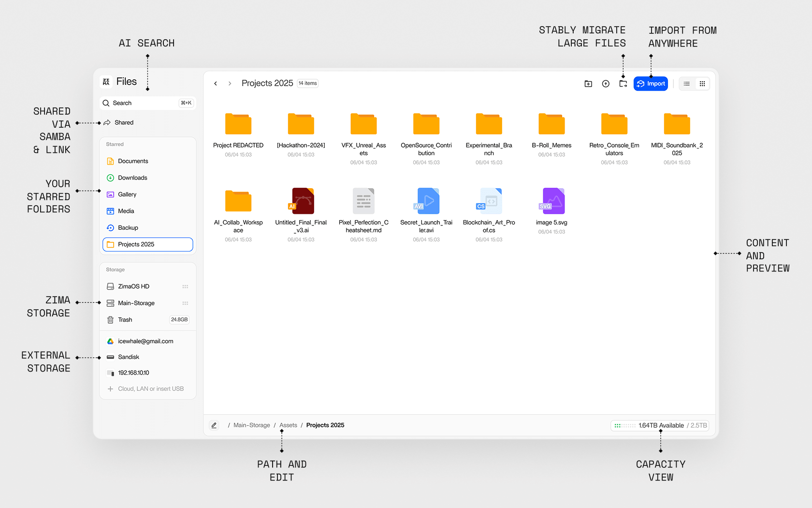Screen dimensions: 812x508
Task: Open icewhale@gmail.com Google Drive
Action: [147, 341]
